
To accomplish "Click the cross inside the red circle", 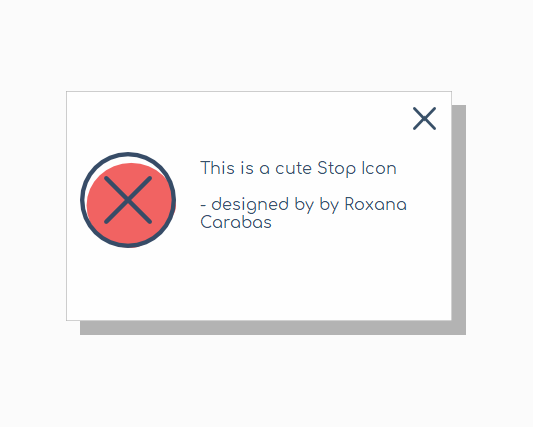I will (128, 200).
